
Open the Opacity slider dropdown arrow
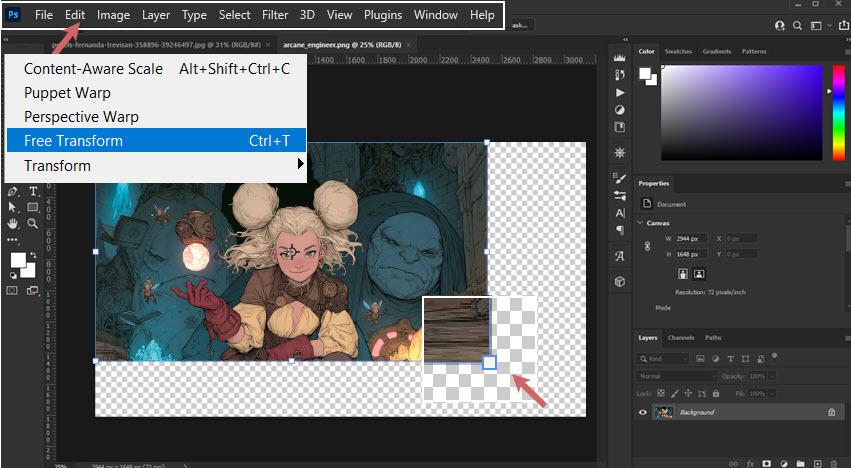[772, 376]
